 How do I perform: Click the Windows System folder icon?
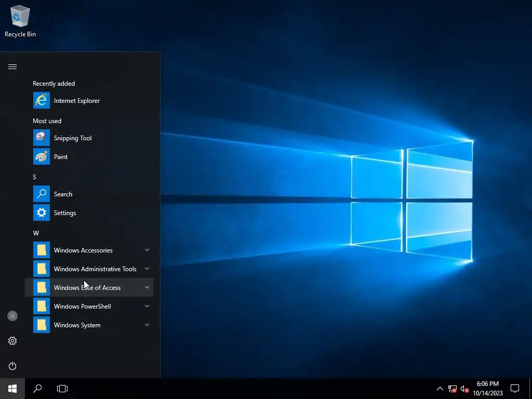42,325
